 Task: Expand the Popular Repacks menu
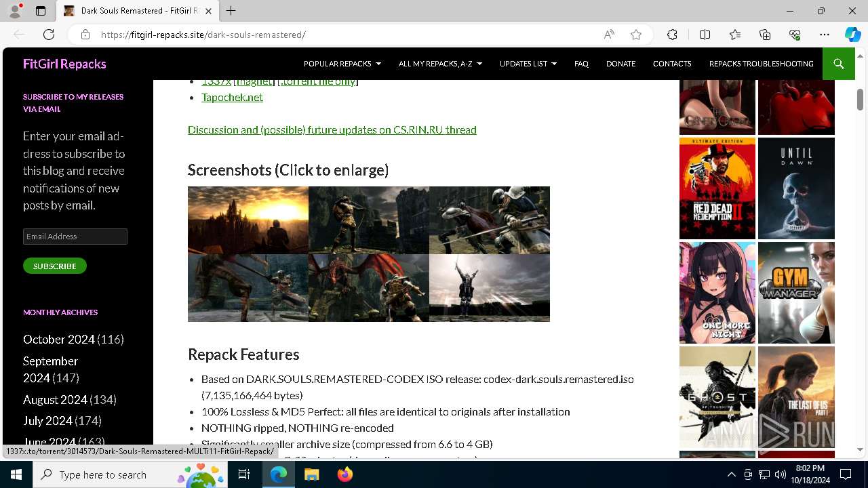(342, 64)
